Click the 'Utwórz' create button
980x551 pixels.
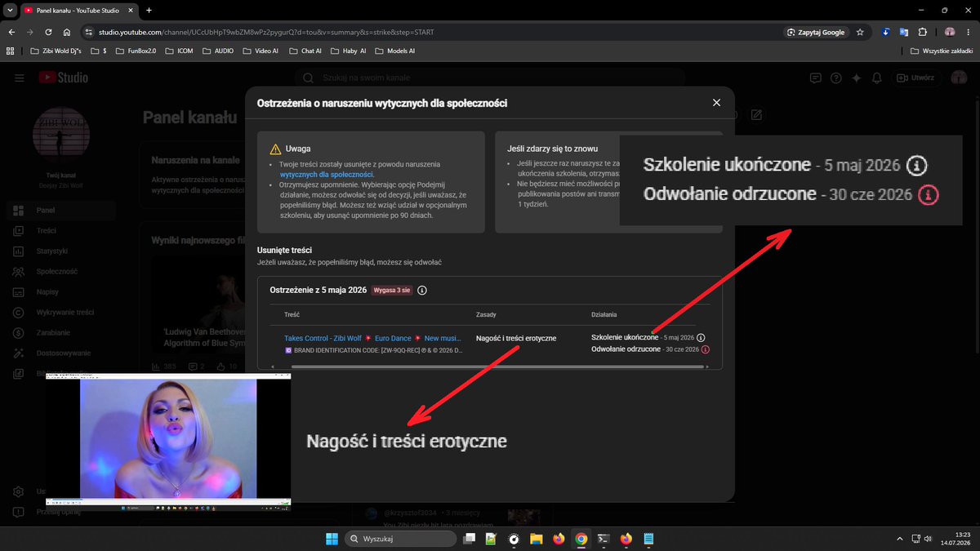[915, 78]
